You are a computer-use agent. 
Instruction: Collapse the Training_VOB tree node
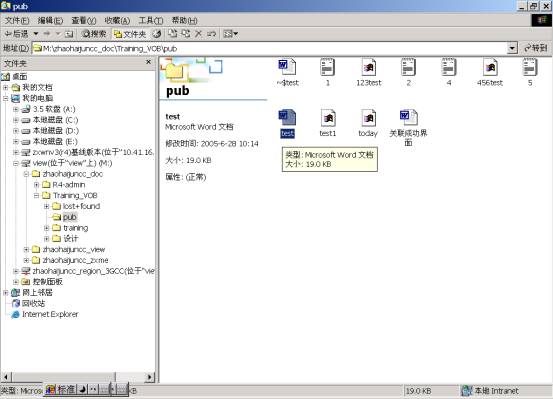click(x=36, y=195)
